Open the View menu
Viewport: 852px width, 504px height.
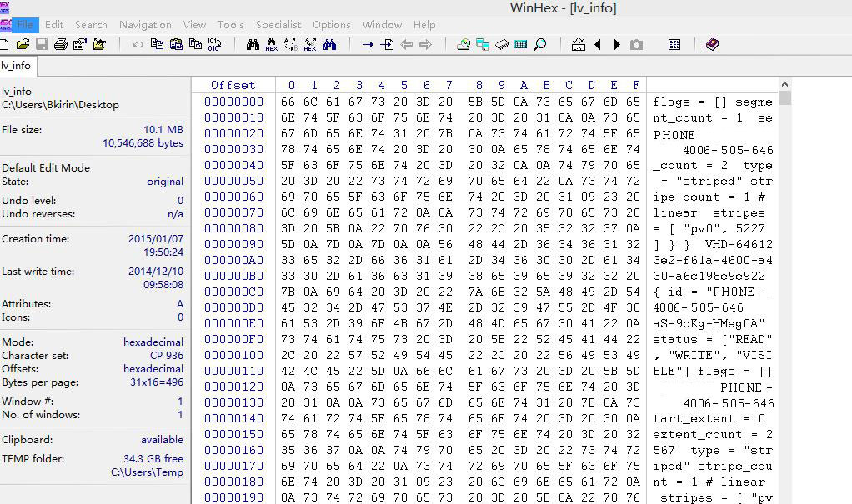click(194, 24)
